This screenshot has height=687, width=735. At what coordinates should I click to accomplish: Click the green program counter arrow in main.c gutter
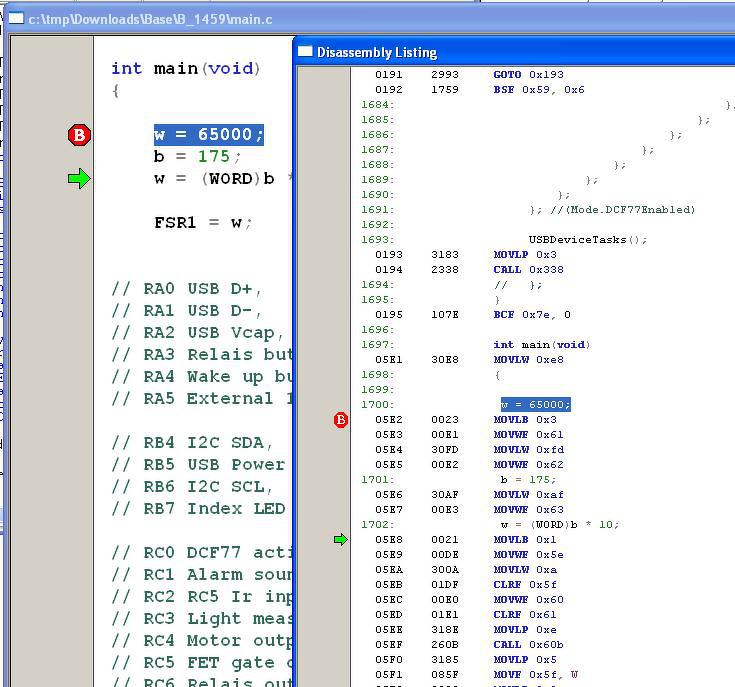pyautogui.click(x=79, y=179)
